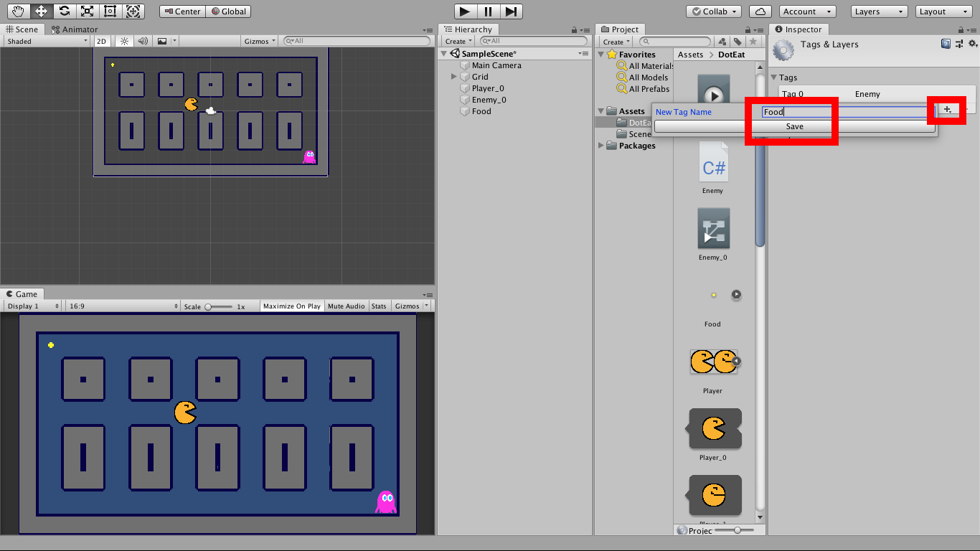Select the Player_0 animation clip asset
This screenshot has height=551, width=980.
click(x=713, y=434)
